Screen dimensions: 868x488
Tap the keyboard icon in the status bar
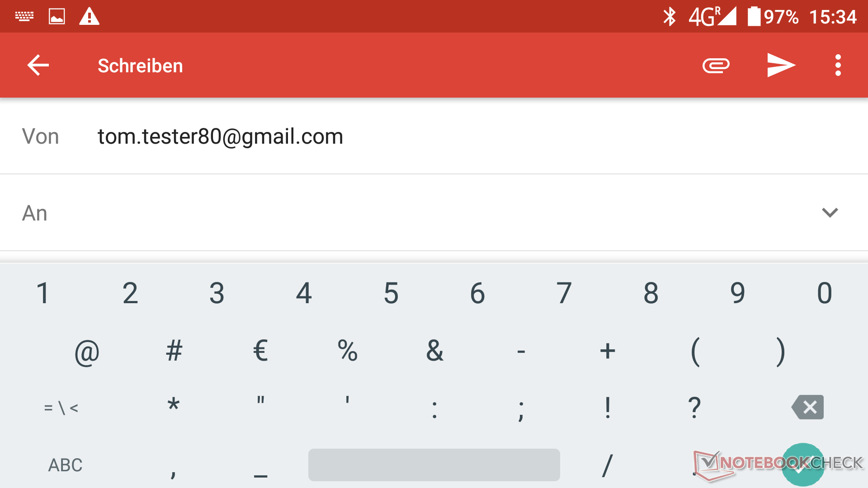24,16
